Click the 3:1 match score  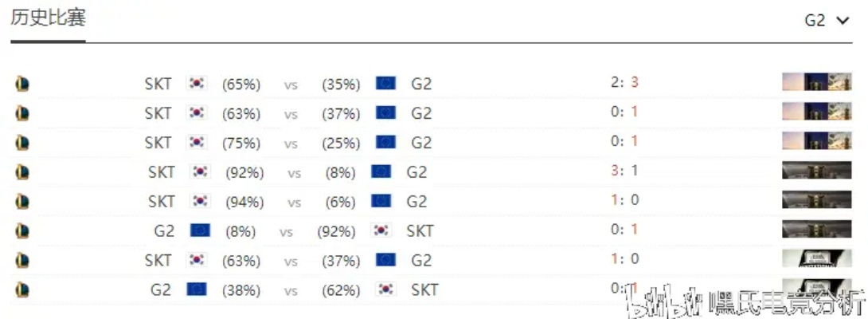[624, 171]
